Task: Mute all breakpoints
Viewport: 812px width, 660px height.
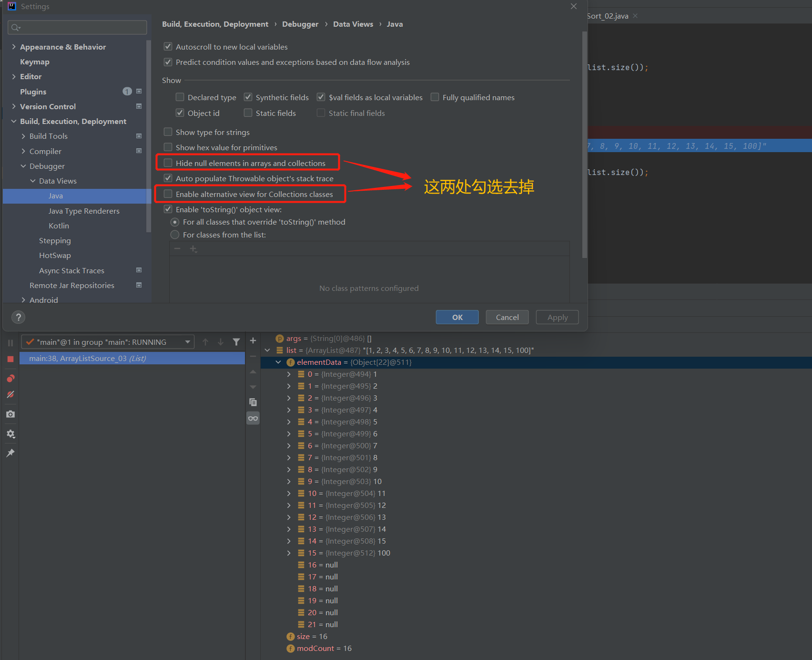Action: 10,394
